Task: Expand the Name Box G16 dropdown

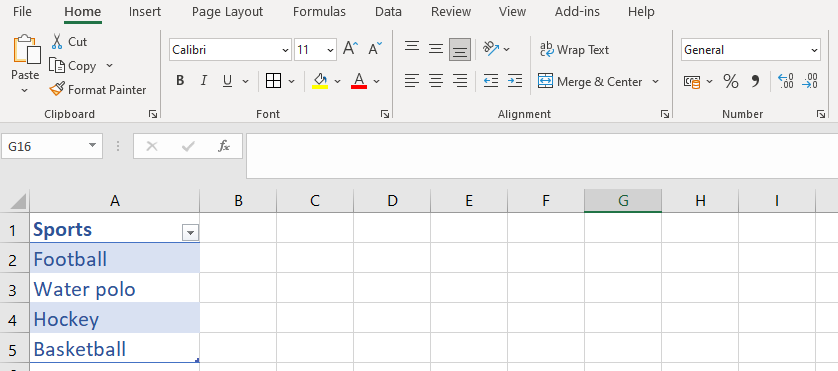Action: click(x=92, y=145)
